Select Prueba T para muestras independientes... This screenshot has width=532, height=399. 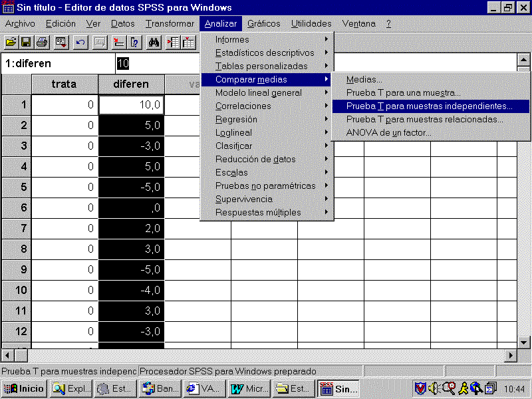tap(431, 106)
